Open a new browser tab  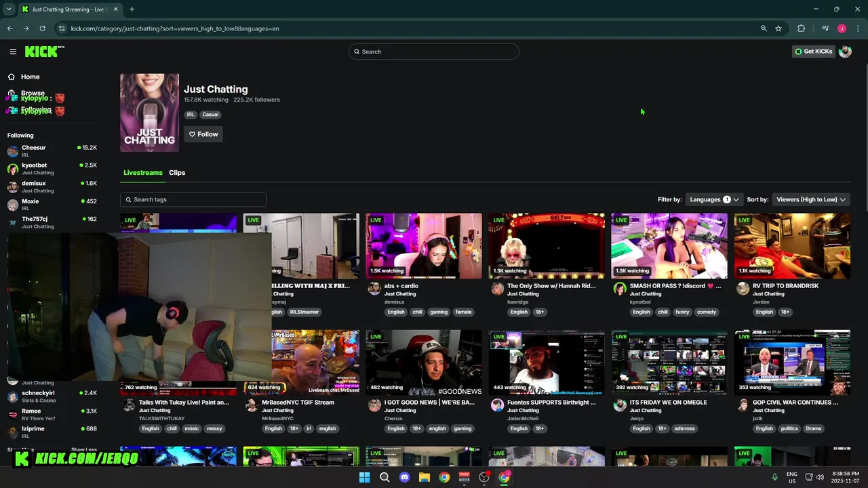pos(132,9)
